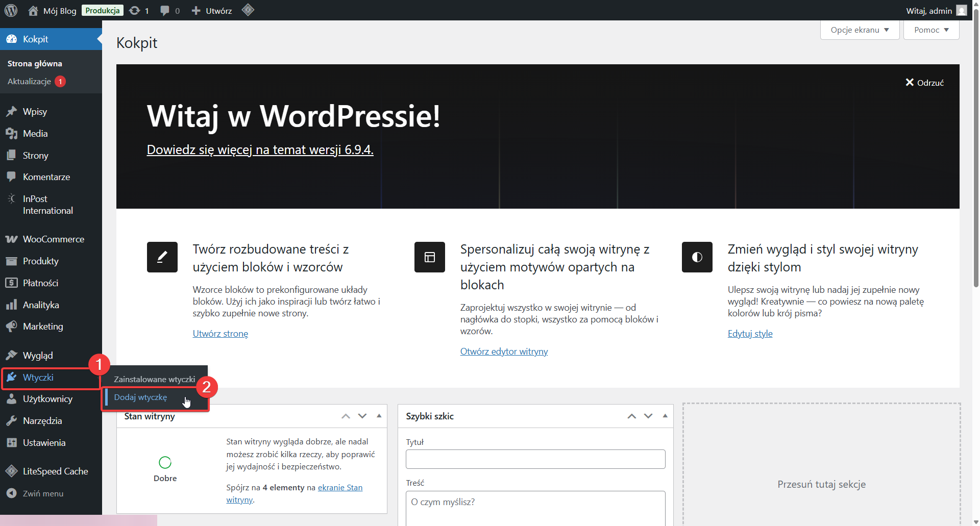Click the layout icon for site editor
This screenshot has height=526, width=980.
[x=430, y=257]
